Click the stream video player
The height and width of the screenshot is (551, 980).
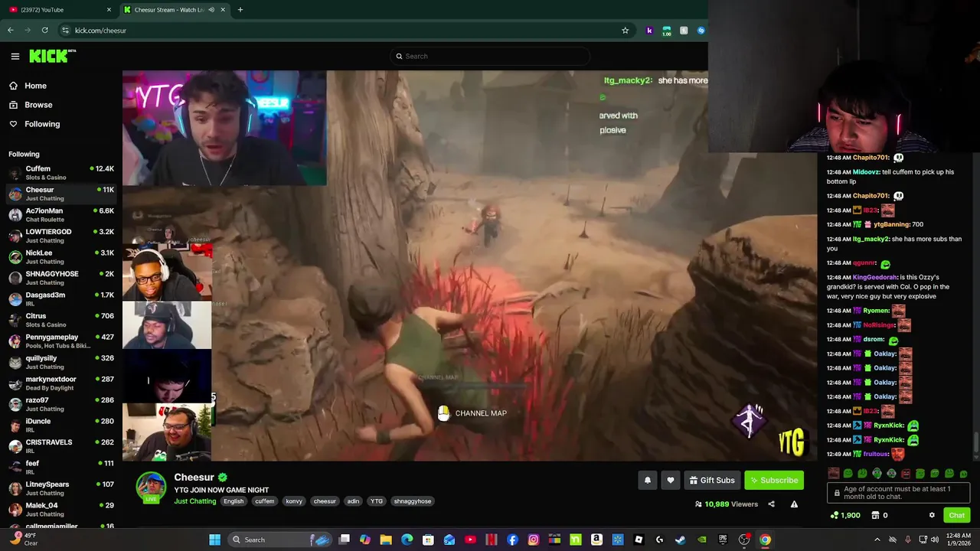pyautogui.click(x=469, y=266)
